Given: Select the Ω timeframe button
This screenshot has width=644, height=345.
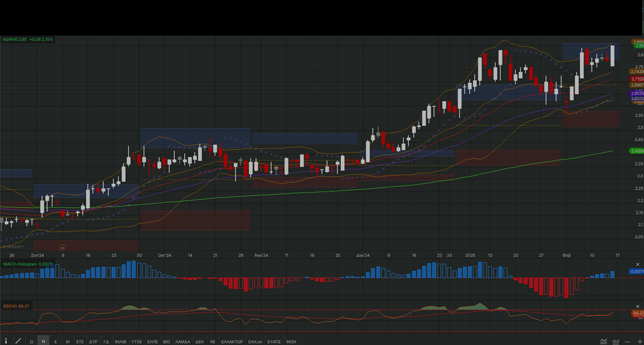Looking at the screenshot, I should pos(31,341).
